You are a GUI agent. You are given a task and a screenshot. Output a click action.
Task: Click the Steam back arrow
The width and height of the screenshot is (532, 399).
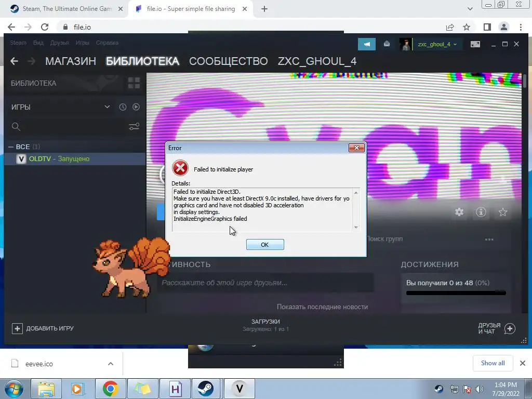14,61
